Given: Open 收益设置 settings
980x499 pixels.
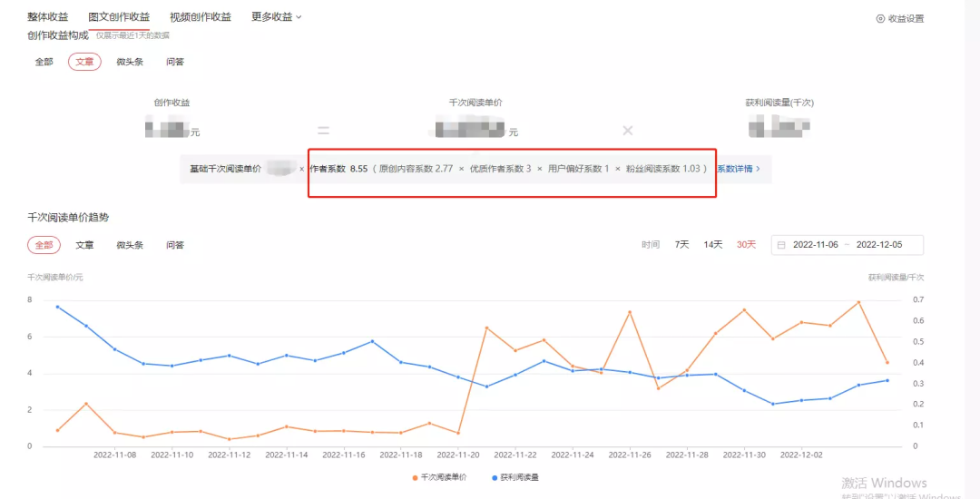Looking at the screenshot, I should coord(900,19).
